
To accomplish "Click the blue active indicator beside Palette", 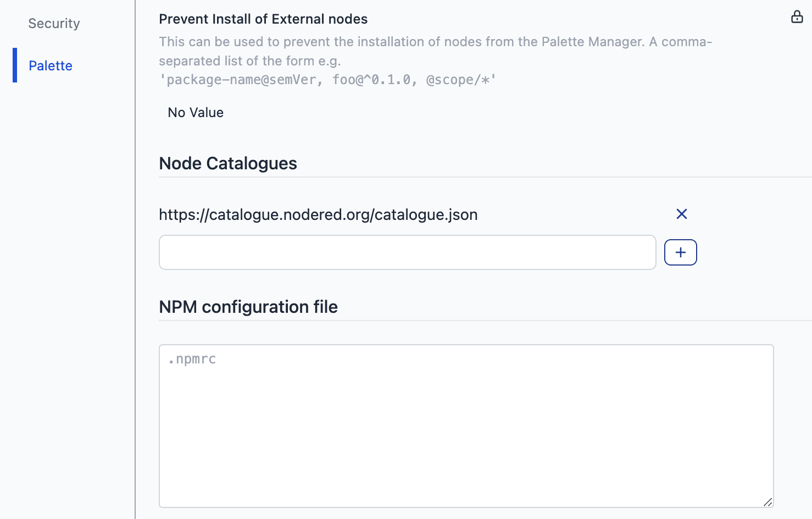I will tap(14, 65).
